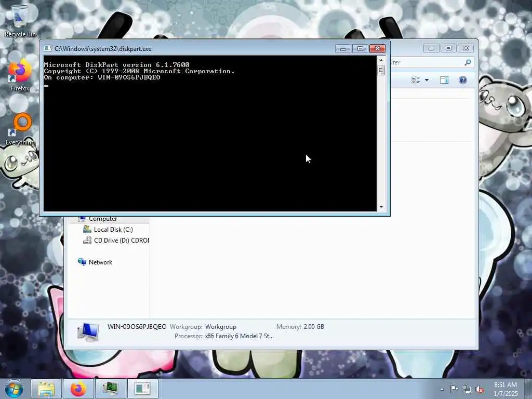The height and width of the screenshot is (399, 532).
Task: Click the CD Drive (D:) disc icon
Action: click(x=87, y=240)
